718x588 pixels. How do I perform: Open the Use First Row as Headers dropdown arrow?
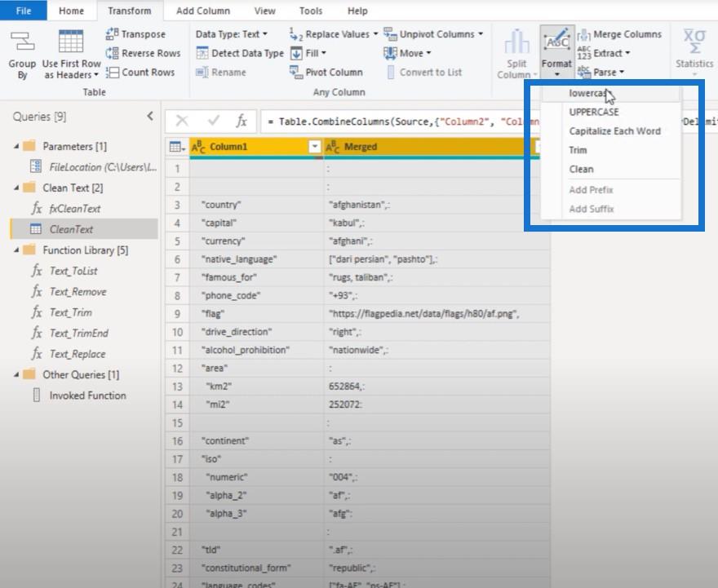click(96, 75)
